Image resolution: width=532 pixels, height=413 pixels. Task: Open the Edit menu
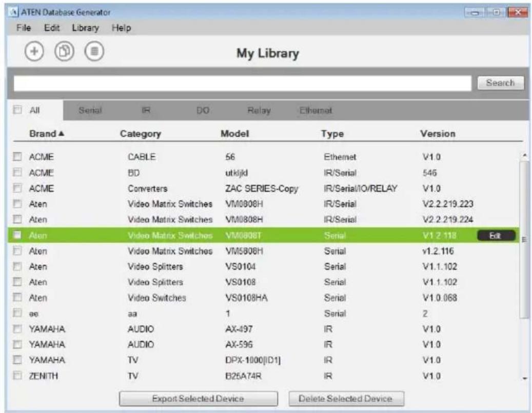(52, 28)
